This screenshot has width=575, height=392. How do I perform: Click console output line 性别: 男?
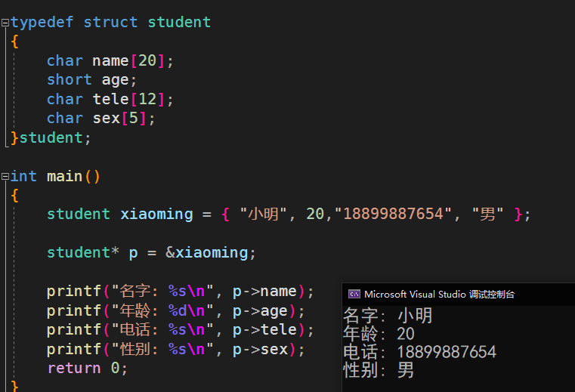(379, 370)
